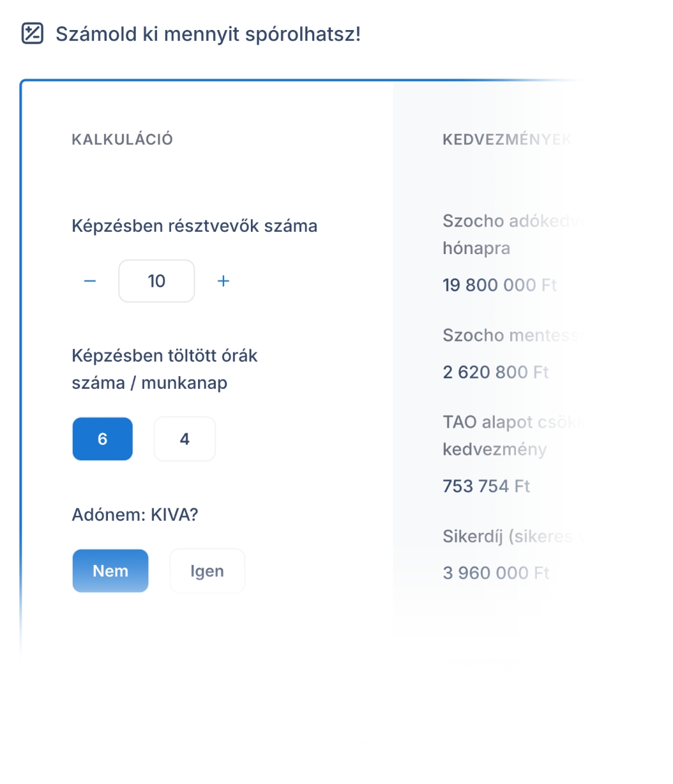Viewport: 673px width, 784px height.
Task: Choose "Nem" for Adónem: KIVA?
Action: tap(110, 571)
